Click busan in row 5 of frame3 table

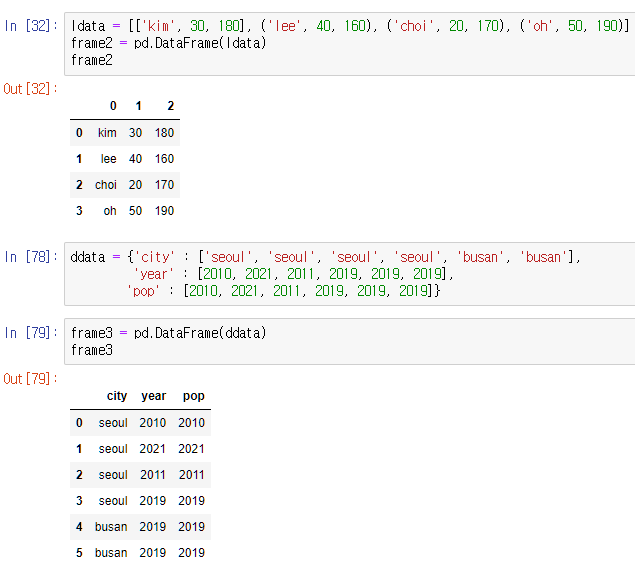tap(111, 552)
